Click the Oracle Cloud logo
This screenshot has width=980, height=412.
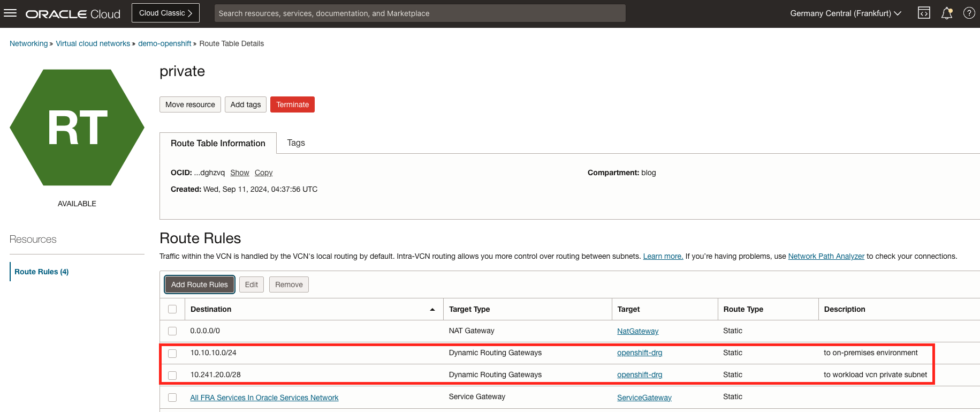click(x=73, y=14)
